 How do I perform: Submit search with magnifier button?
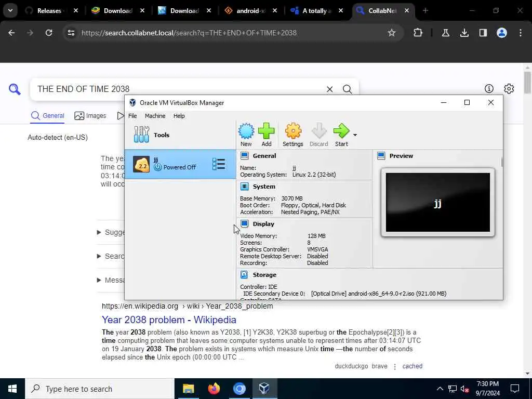(x=347, y=89)
